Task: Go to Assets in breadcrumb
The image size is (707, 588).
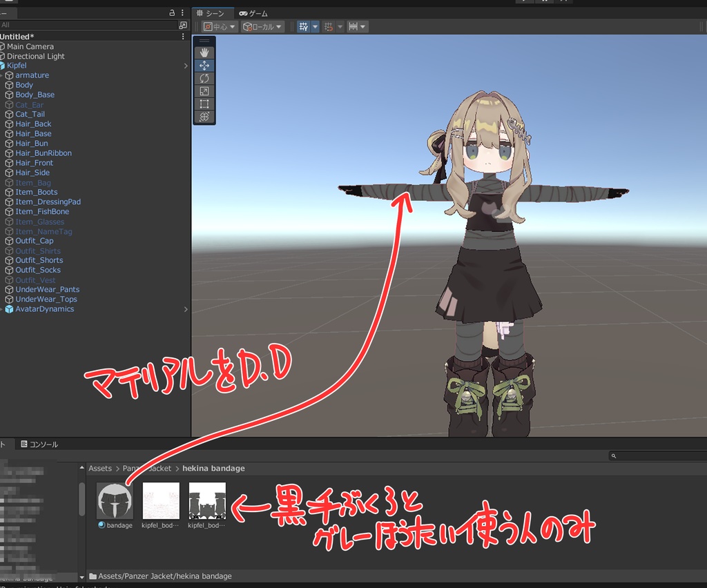Action: pos(100,469)
